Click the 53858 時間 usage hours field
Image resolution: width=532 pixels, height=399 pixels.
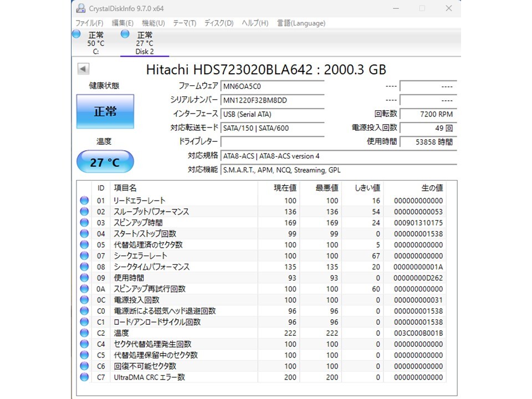(x=428, y=142)
